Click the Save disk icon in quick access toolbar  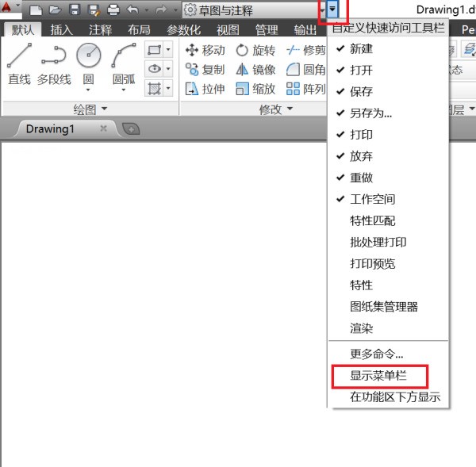coord(75,10)
